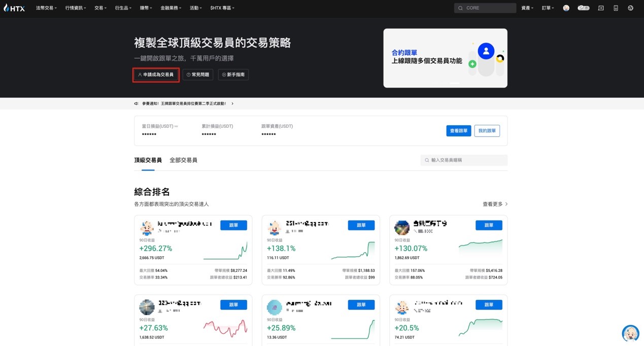Click 跟單 on the +138.1% trader card

tap(361, 225)
